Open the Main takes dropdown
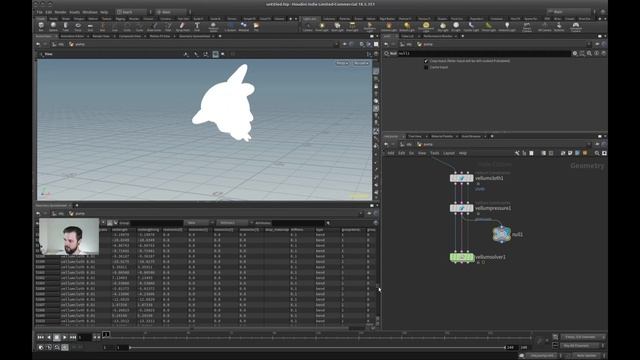This screenshot has width=640, height=360. tap(570, 12)
